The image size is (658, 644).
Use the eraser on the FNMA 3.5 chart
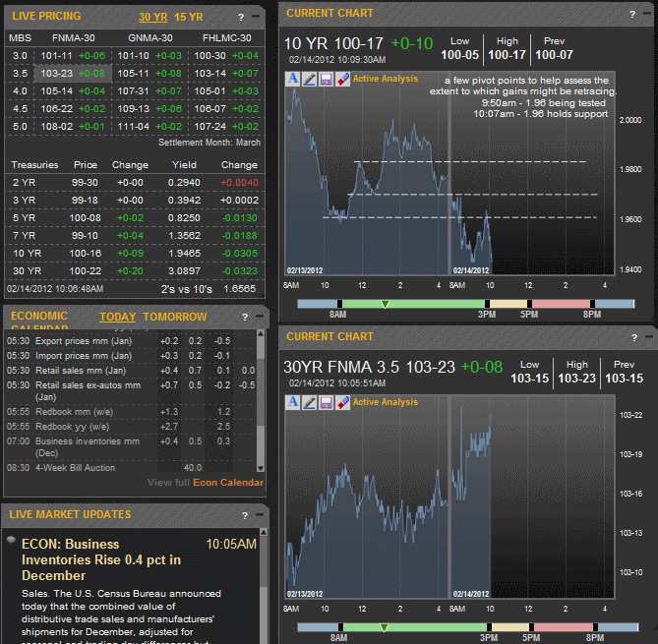[x=341, y=402]
